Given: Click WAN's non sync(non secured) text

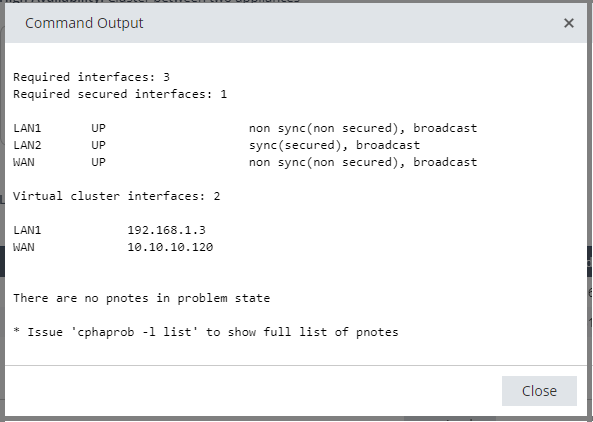Looking at the screenshot, I should coord(324,162).
